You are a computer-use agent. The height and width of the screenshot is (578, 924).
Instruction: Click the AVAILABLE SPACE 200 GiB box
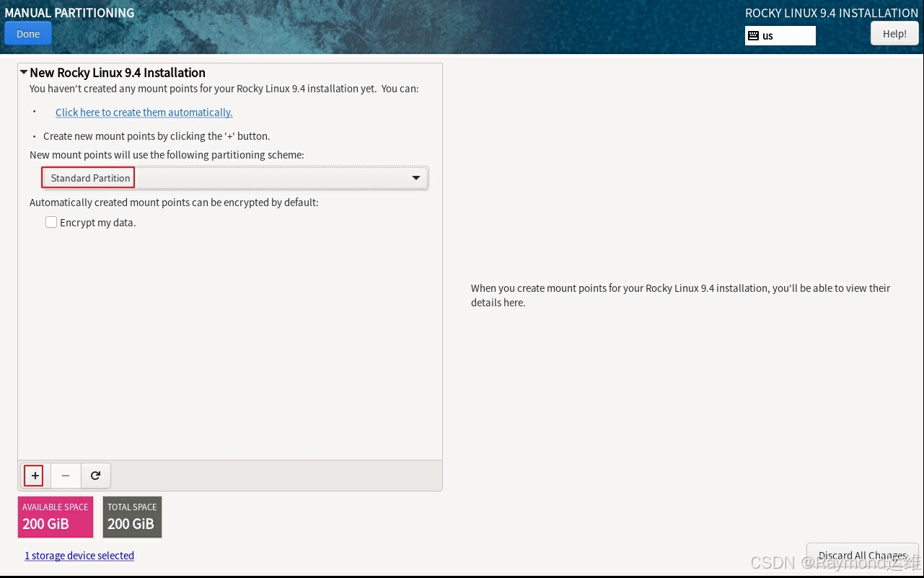tap(56, 517)
